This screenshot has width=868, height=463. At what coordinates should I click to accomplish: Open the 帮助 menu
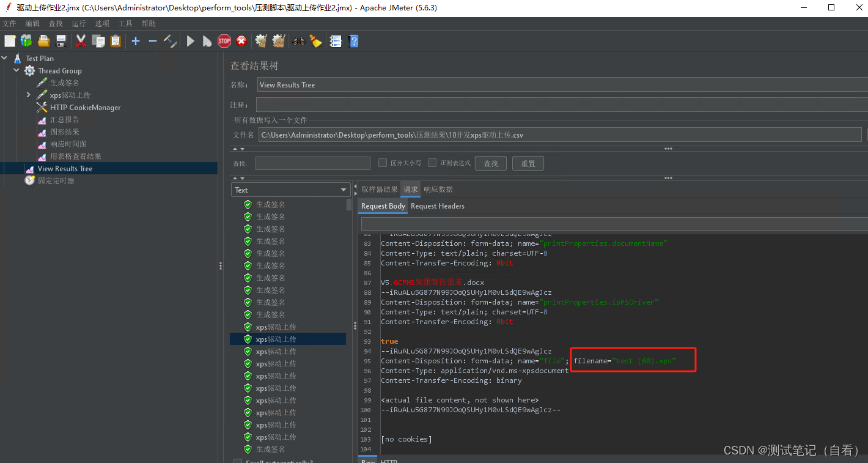tap(149, 23)
